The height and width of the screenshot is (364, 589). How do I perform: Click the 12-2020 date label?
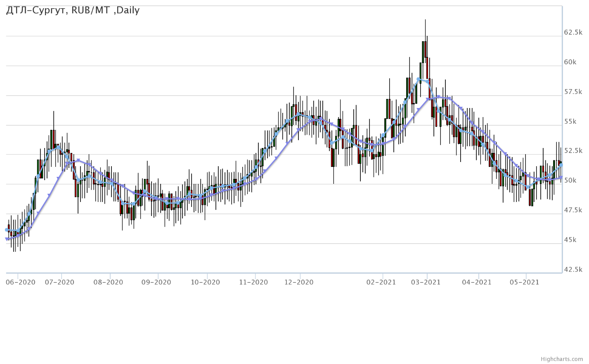pos(299,282)
